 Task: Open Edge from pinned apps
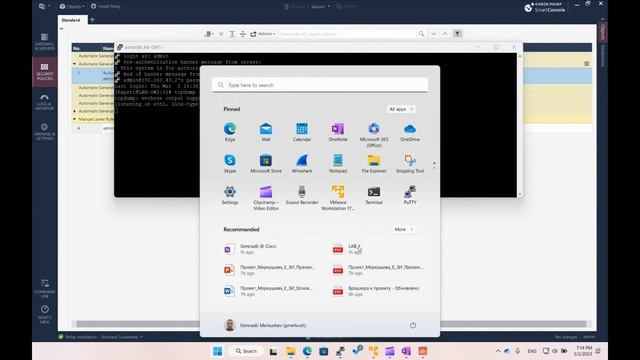[230, 132]
